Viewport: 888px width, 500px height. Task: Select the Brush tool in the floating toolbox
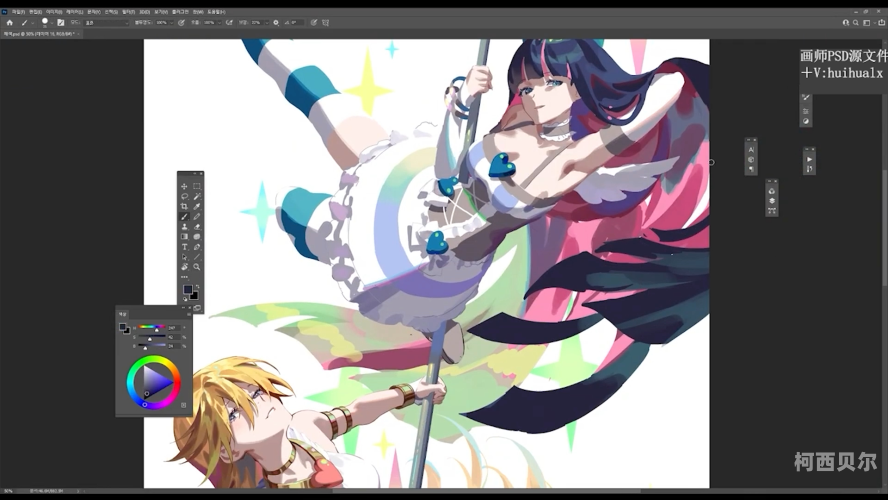pyautogui.click(x=184, y=217)
